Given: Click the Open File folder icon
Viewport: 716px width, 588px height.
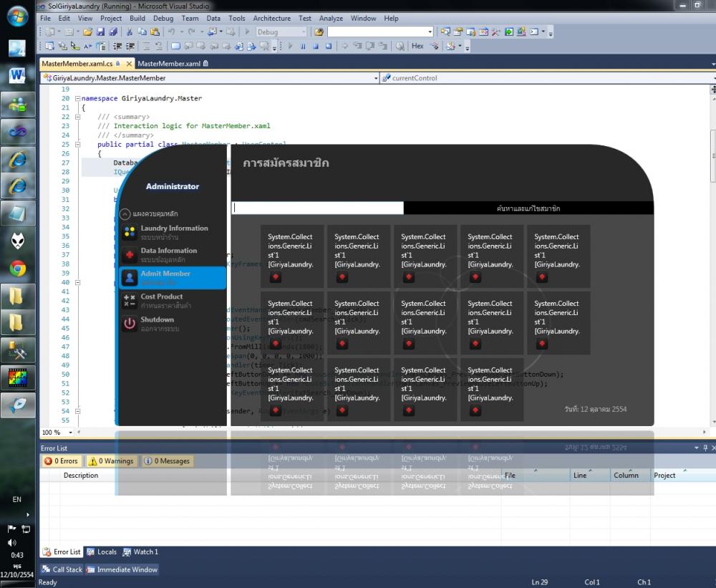Looking at the screenshot, I should click(x=88, y=32).
